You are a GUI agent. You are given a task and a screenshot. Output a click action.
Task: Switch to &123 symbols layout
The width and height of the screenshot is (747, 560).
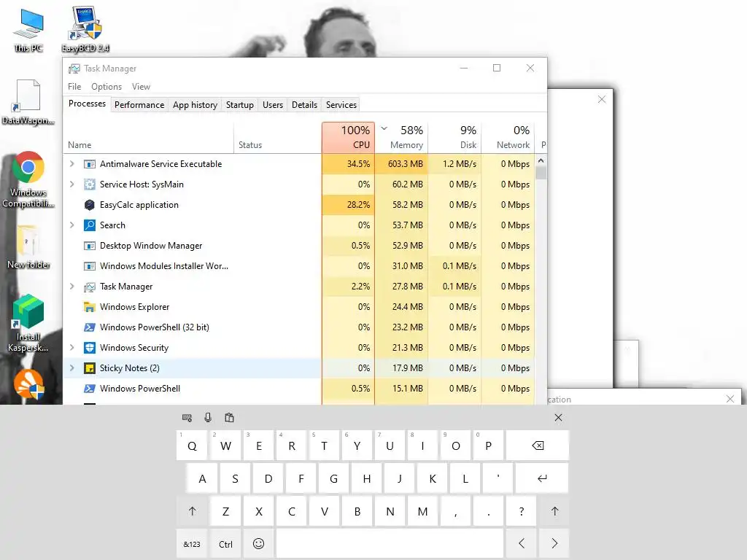coord(192,543)
